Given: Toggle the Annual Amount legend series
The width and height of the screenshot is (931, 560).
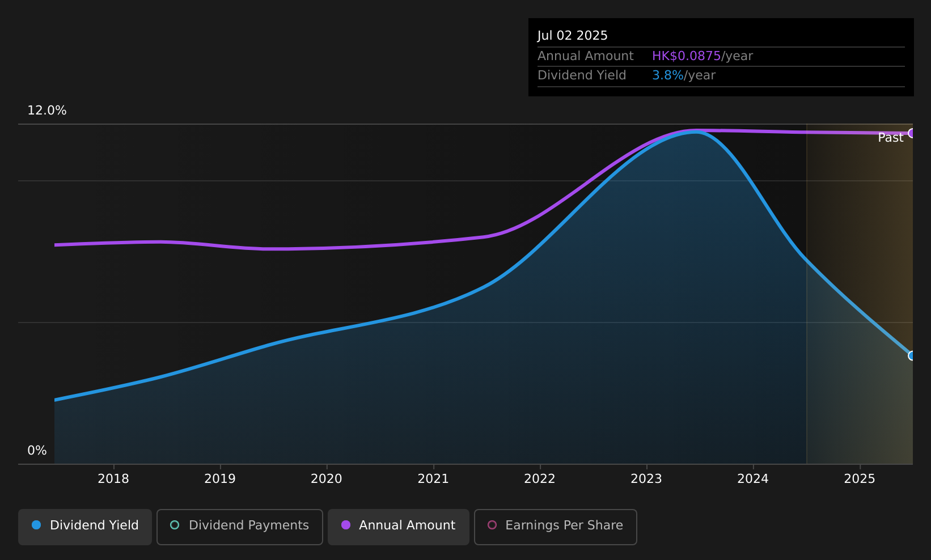Looking at the screenshot, I should (x=398, y=527).
